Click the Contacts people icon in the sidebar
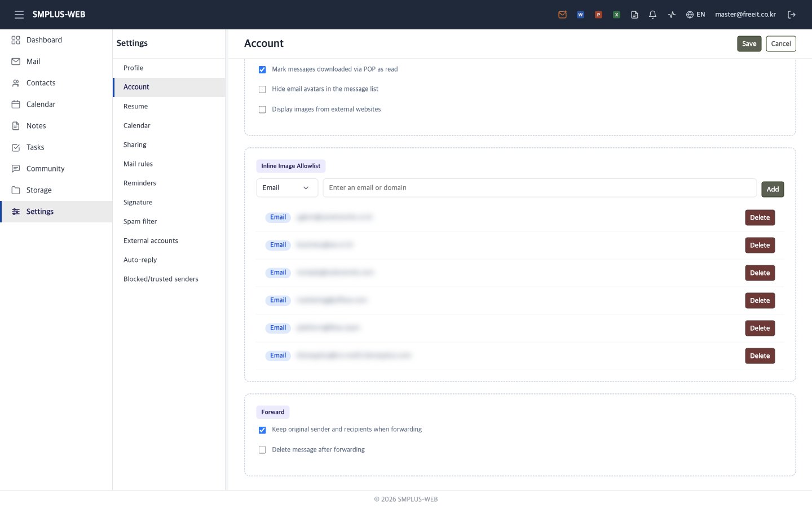Viewport: 812px width, 508px height. click(x=16, y=83)
